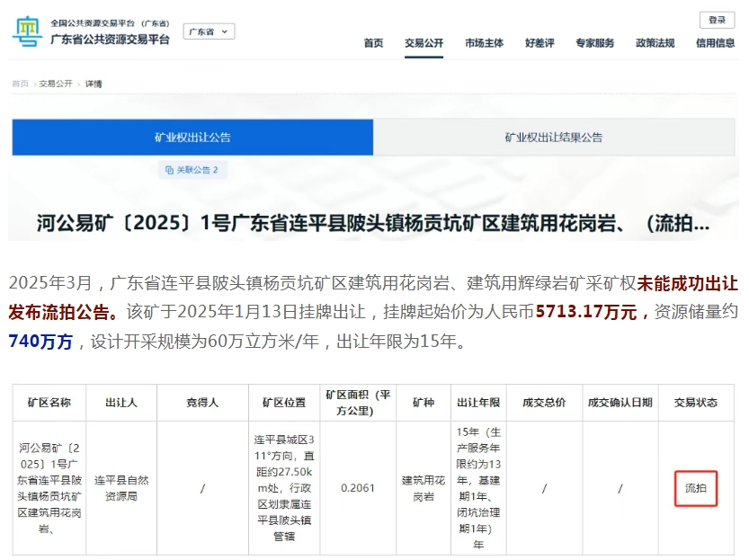Navigate to 信用信息 in the top menu
This screenshot has width=749, height=560.
click(x=715, y=43)
